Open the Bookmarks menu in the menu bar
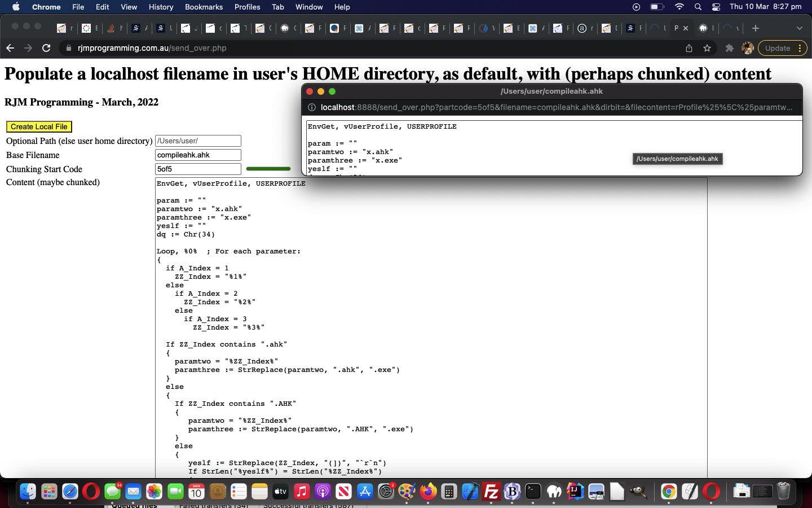 tap(204, 7)
